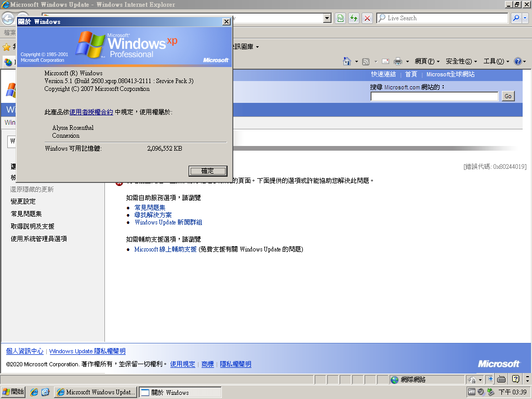Screen dimensions: 532x399
Task: Click the Help question mark icon
Action: coord(517,61)
